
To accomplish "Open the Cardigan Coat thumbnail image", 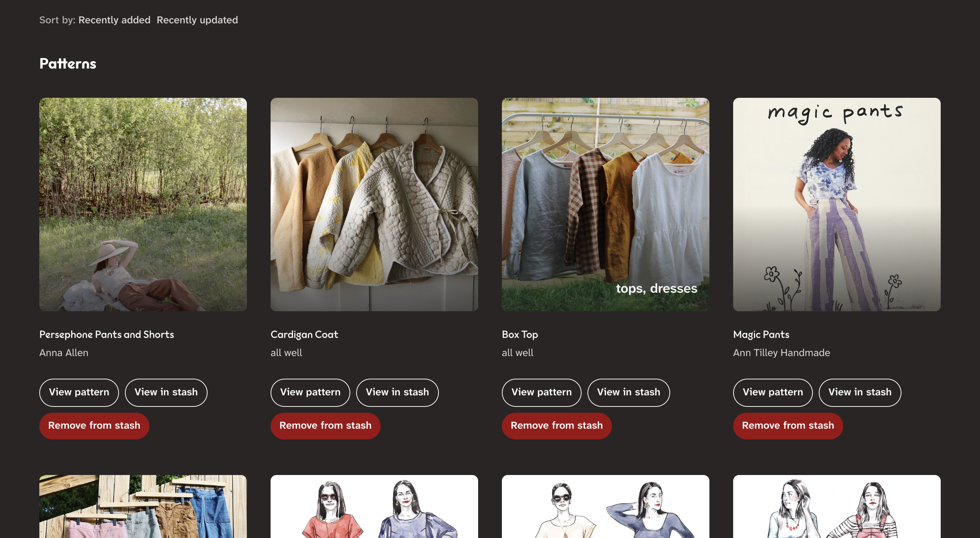I will (374, 204).
